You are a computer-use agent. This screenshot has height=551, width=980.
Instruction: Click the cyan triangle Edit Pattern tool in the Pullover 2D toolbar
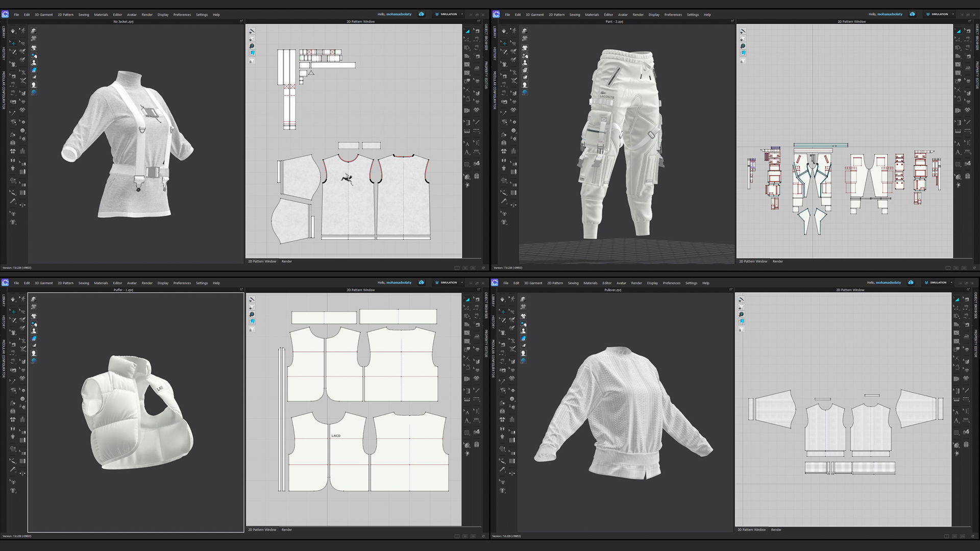pyautogui.click(x=958, y=299)
